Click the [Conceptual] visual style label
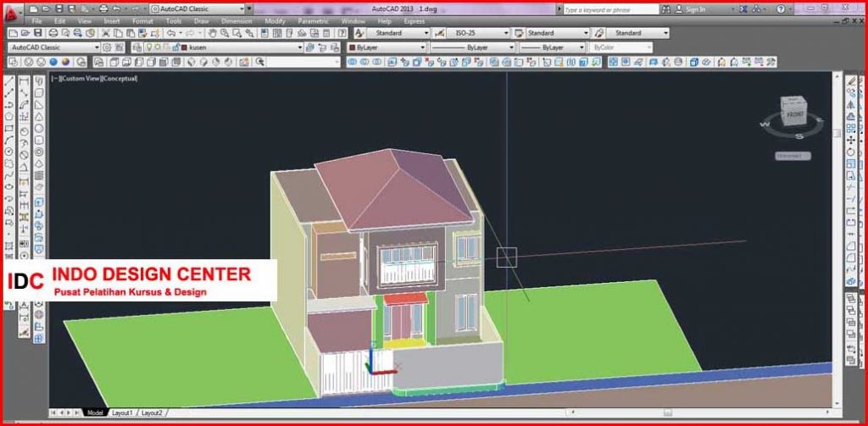The height and width of the screenshot is (426, 868). click(119, 79)
